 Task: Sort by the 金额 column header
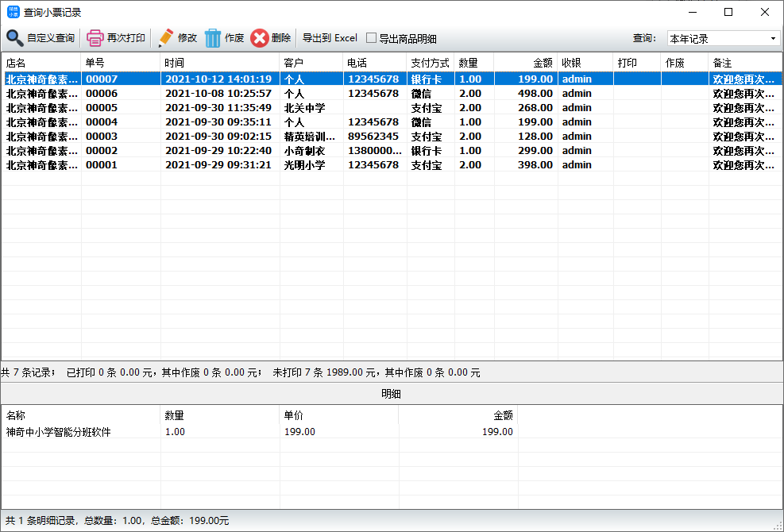coord(524,63)
